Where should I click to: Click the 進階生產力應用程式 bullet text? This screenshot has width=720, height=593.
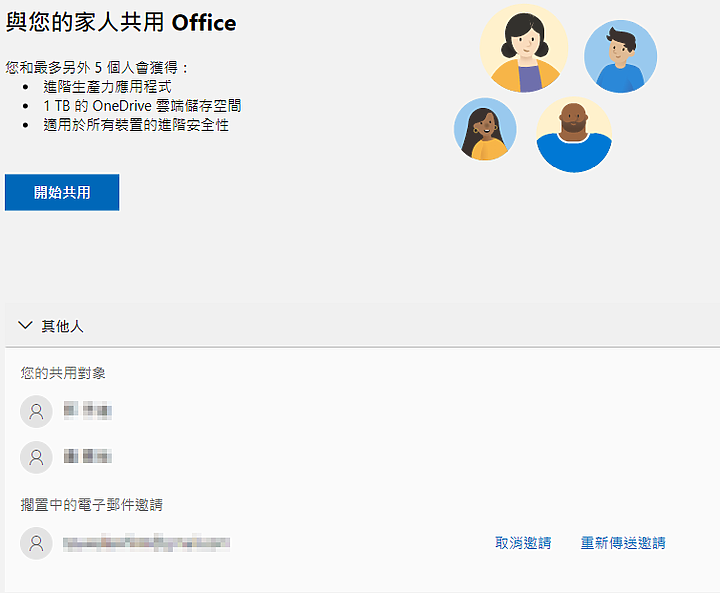click(x=107, y=86)
